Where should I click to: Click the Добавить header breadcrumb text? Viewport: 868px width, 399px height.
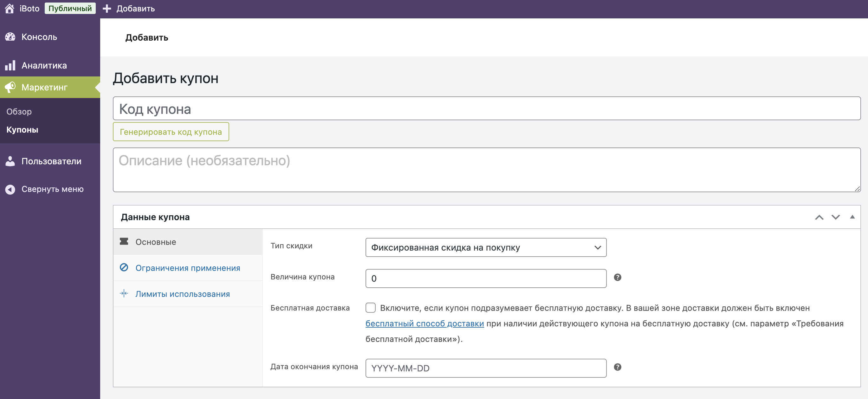click(146, 37)
